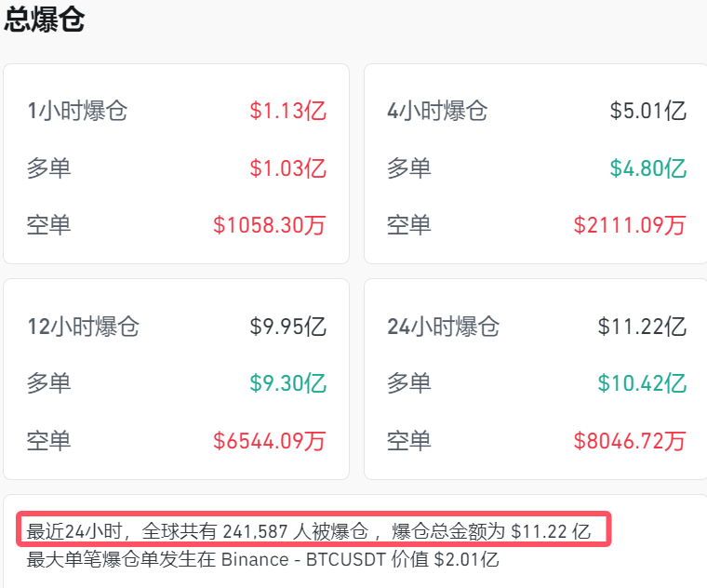Click the 24-hour long value $10.42亿
This screenshot has height=588, width=707.
click(642, 383)
